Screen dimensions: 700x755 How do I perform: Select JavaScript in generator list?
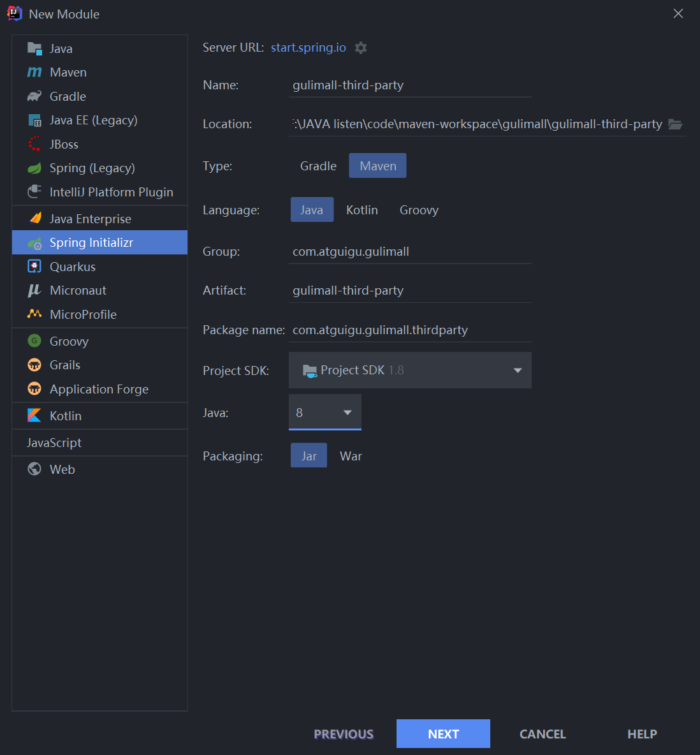tap(54, 443)
